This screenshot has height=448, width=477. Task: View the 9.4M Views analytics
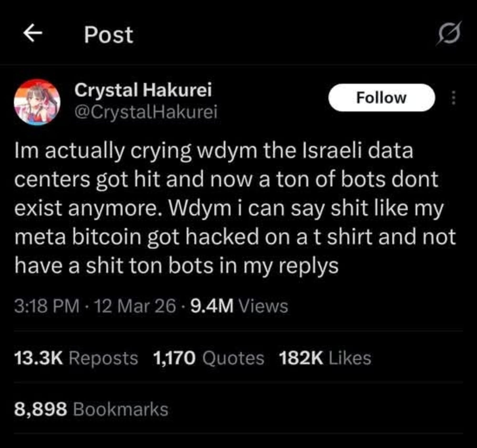coord(239,306)
